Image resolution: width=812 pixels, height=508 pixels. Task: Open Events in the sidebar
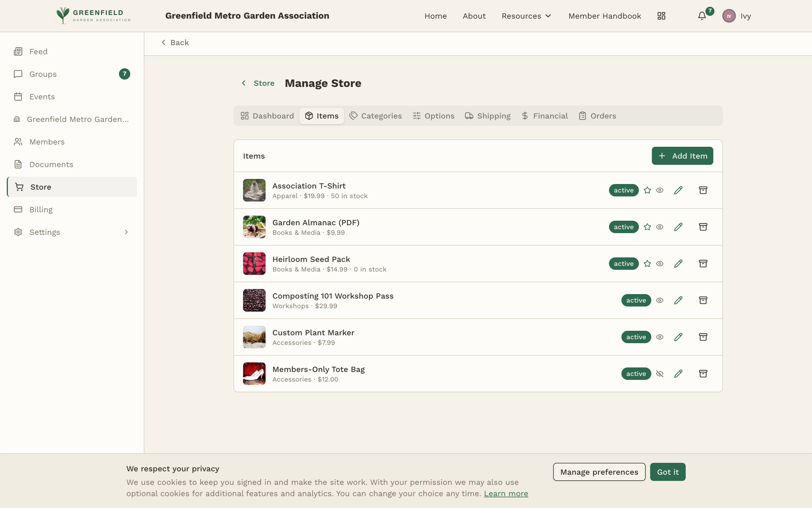coord(72,97)
